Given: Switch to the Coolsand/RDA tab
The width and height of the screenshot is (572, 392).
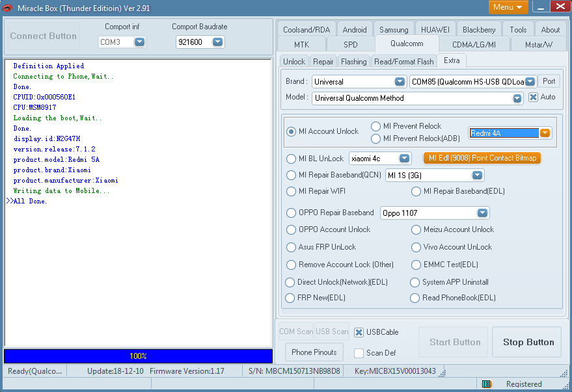Looking at the screenshot, I should point(306,29).
